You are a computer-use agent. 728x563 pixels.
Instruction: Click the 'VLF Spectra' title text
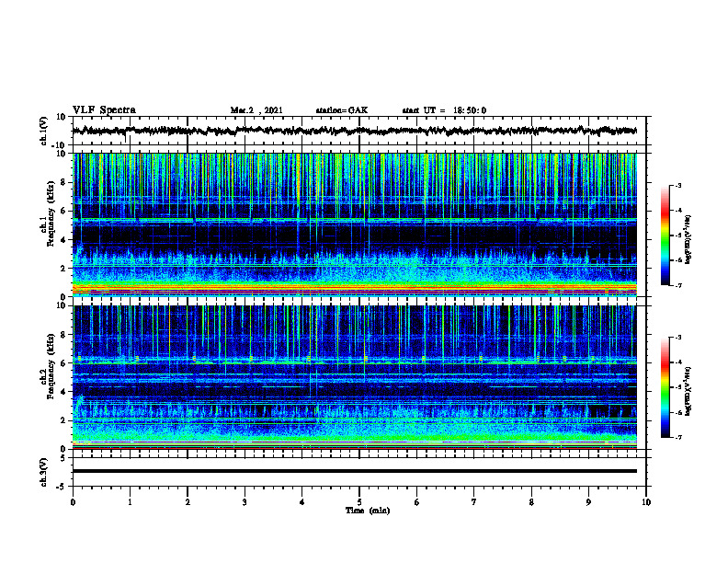(x=104, y=110)
